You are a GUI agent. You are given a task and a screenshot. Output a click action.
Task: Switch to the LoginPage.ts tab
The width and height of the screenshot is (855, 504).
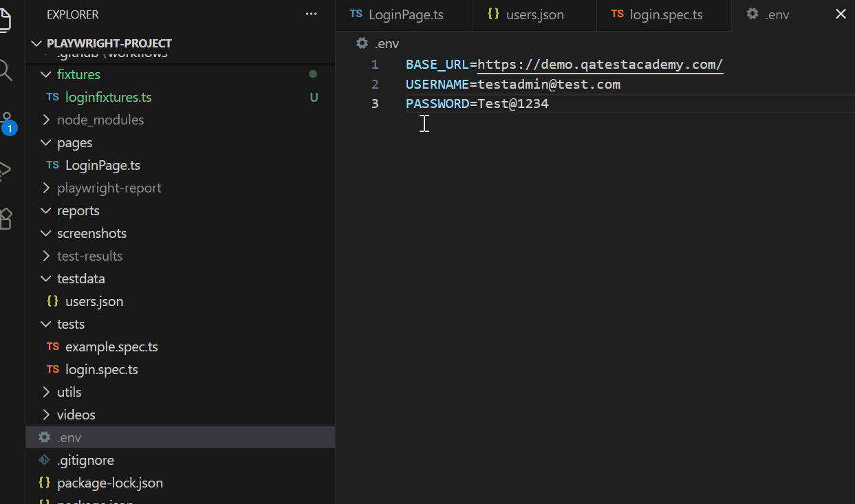pyautogui.click(x=405, y=14)
